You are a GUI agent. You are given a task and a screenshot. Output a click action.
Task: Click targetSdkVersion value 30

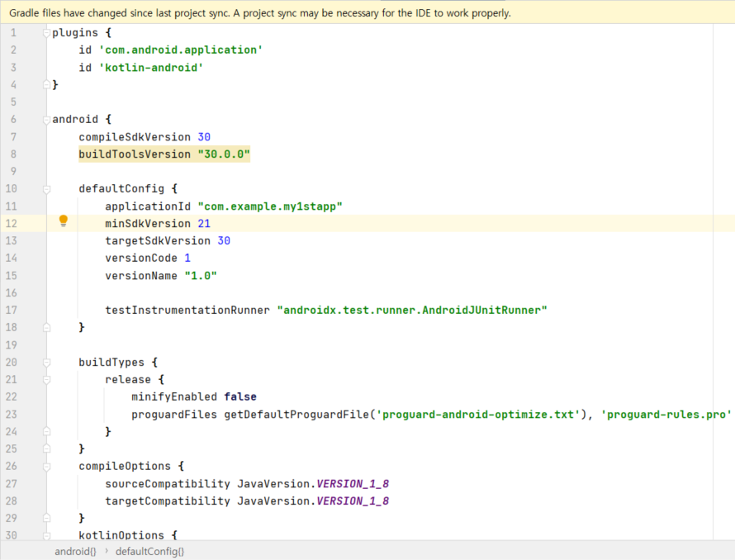tap(224, 240)
